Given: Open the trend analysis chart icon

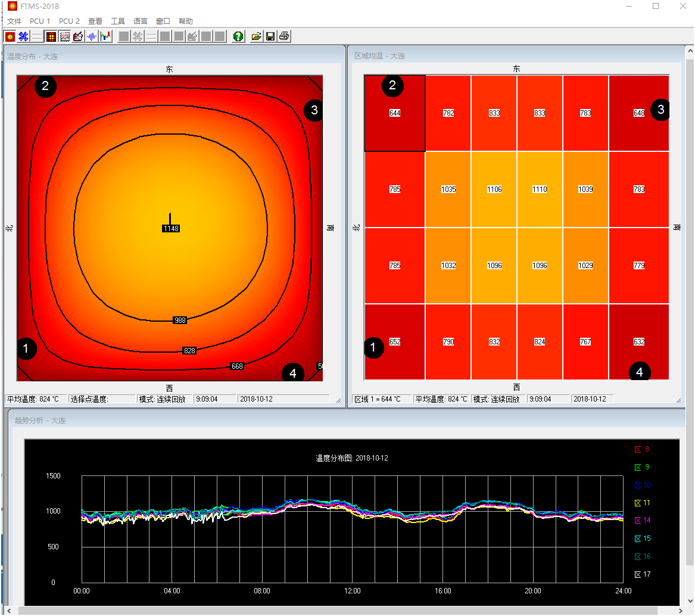Looking at the screenshot, I should coord(65,36).
